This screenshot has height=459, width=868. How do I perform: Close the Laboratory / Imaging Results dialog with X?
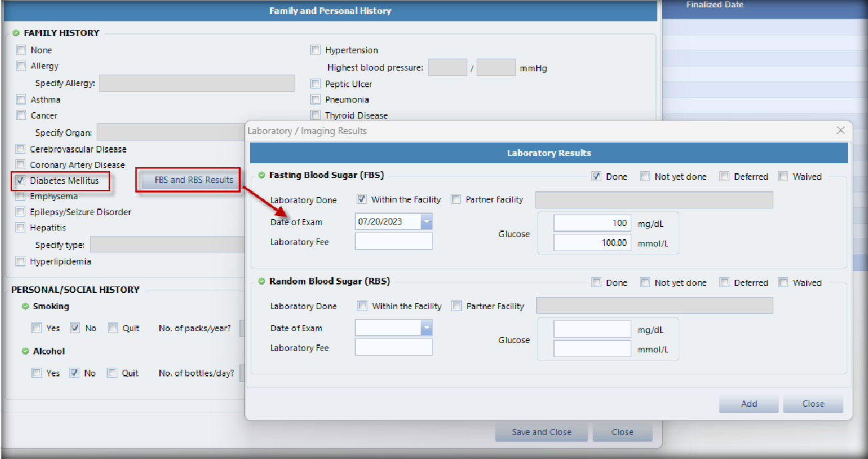coord(840,131)
